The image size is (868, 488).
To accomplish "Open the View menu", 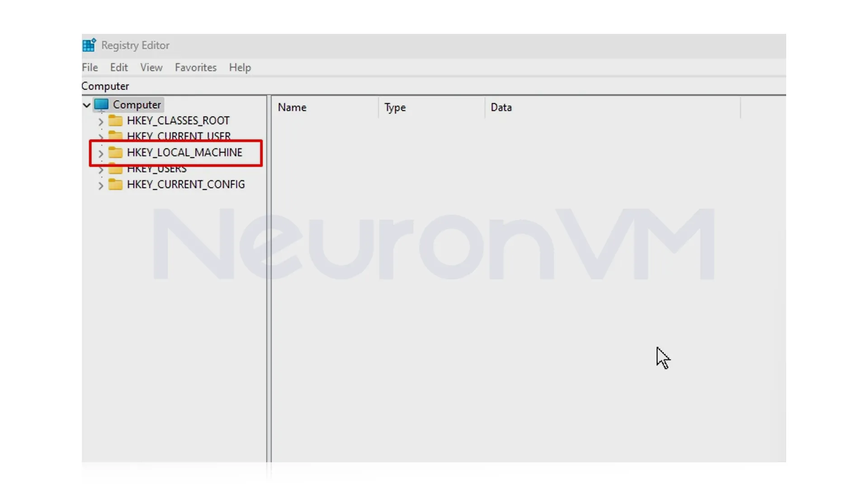I will pyautogui.click(x=151, y=67).
